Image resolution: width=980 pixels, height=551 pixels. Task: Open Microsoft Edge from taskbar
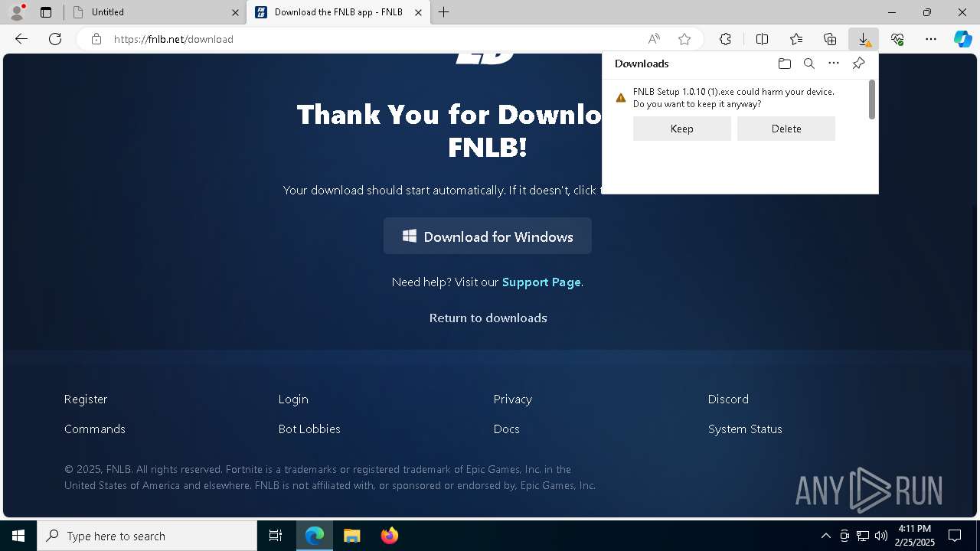pyautogui.click(x=315, y=536)
